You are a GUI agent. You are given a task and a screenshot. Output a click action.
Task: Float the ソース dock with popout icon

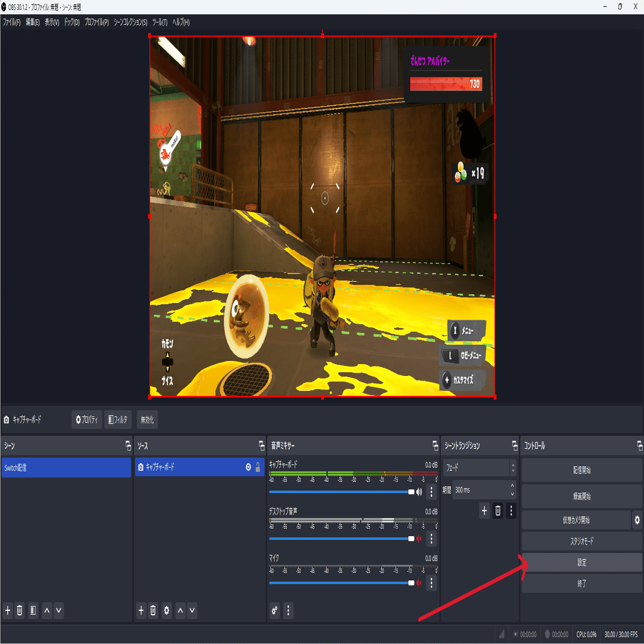point(262,446)
